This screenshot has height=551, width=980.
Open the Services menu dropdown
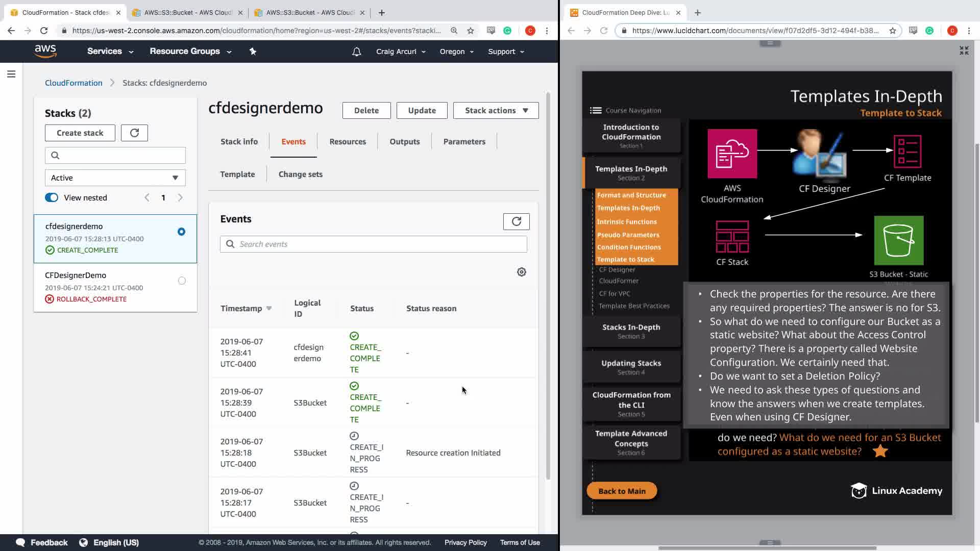tap(110, 52)
